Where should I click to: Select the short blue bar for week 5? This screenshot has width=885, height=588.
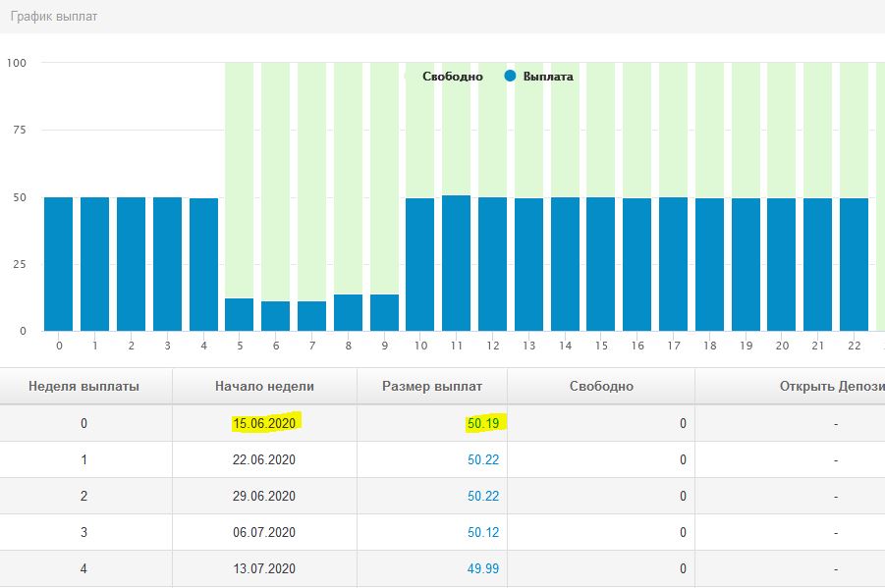tap(240, 315)
